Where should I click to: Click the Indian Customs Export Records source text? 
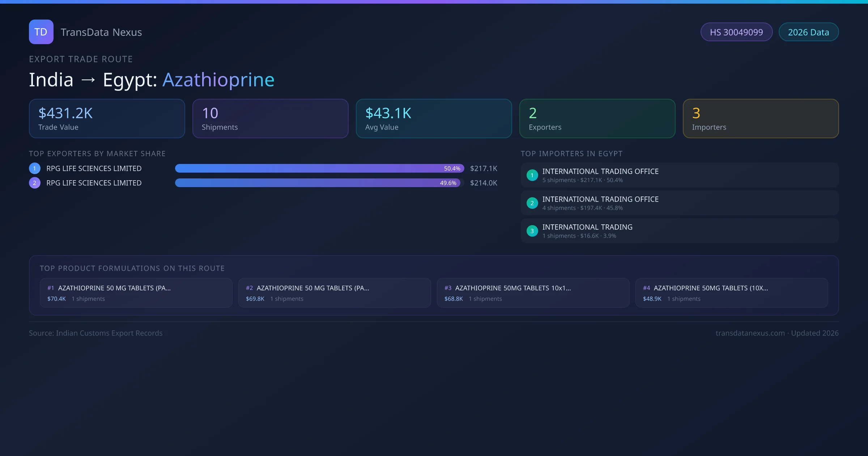click(96, 333)
